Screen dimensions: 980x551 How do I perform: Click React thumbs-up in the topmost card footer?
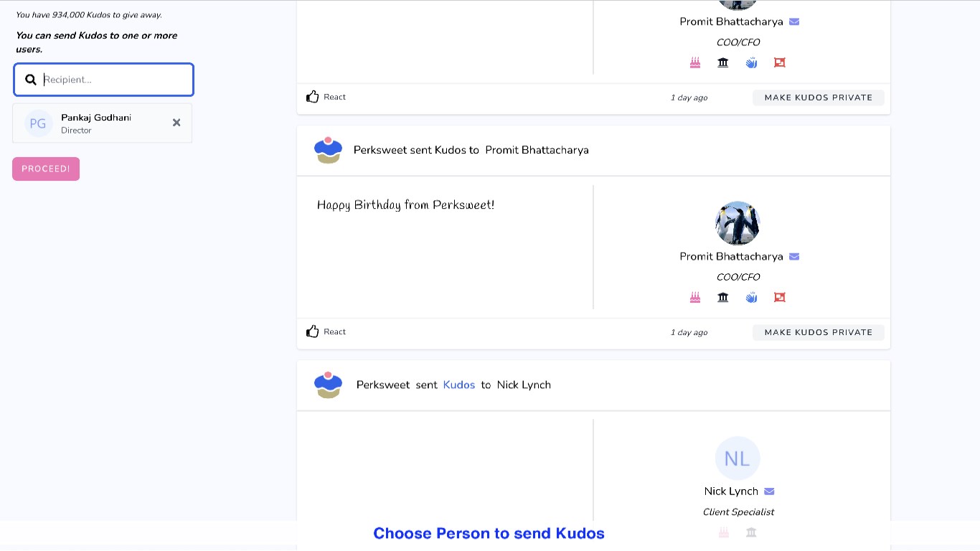[x=313, y=97]
